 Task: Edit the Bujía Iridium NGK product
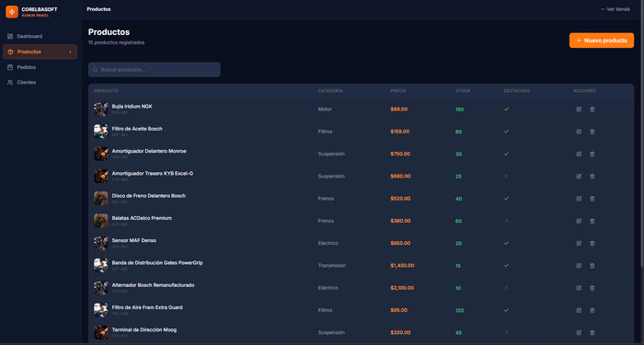point(579,109)
